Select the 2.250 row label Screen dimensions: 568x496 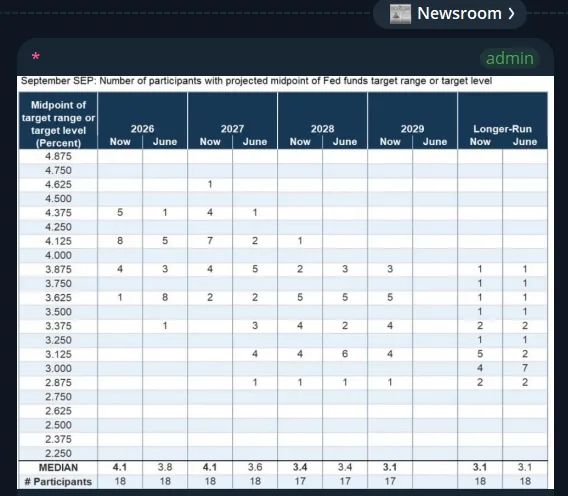[58, 453]
